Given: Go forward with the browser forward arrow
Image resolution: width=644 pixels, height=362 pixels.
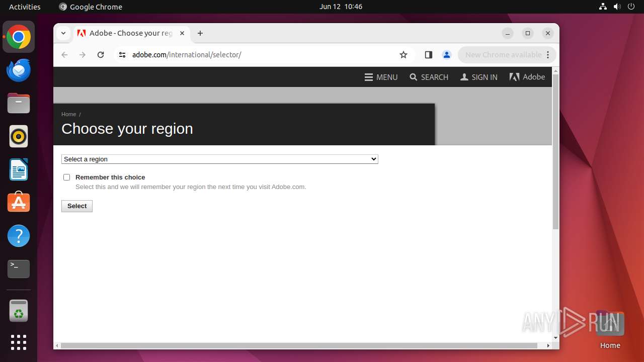Looking at the screenshot, I should pos(83,55).
